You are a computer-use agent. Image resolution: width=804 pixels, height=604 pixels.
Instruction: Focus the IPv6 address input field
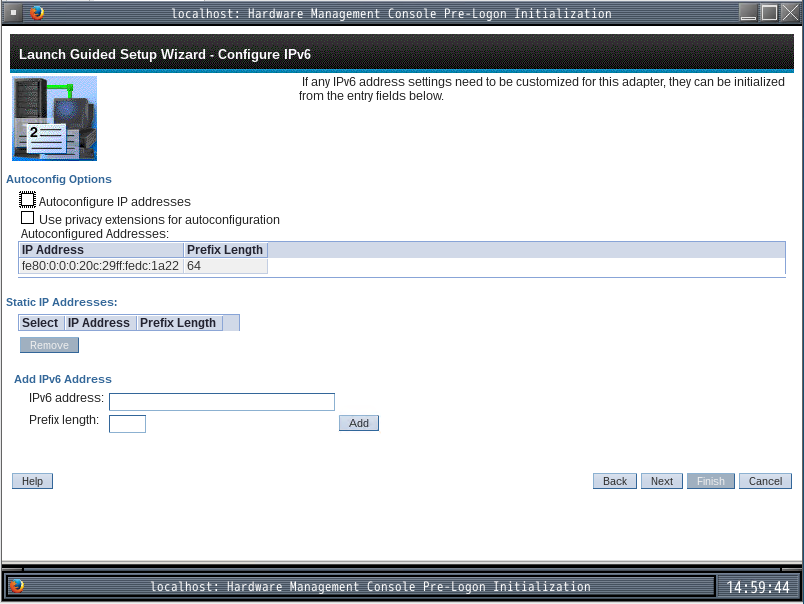(222, 401)
